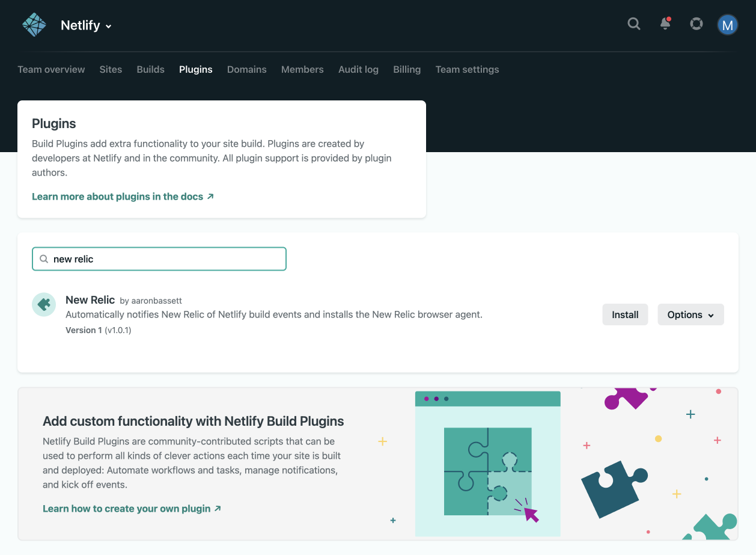
Task: Switch to the Sites tab
Action: pyautogui.click(x=111, y=69)
